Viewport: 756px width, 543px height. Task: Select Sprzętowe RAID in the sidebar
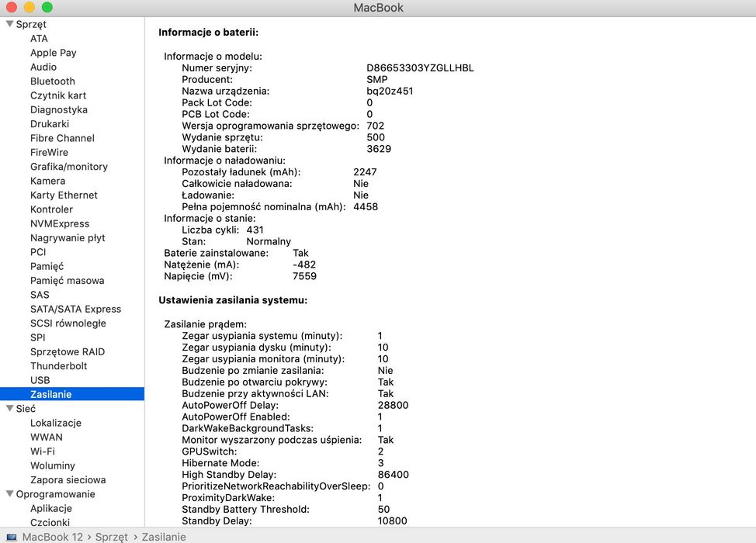pos(68,351)
